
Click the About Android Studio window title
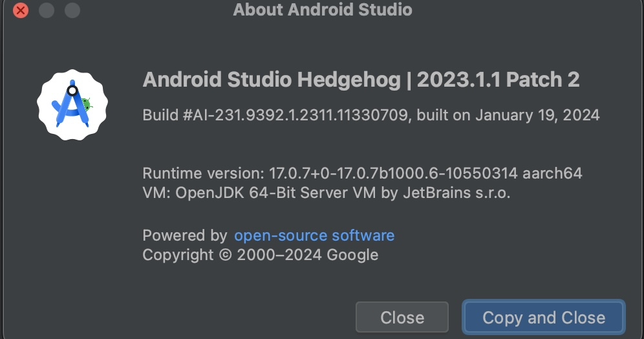click(x=323, y=10)
